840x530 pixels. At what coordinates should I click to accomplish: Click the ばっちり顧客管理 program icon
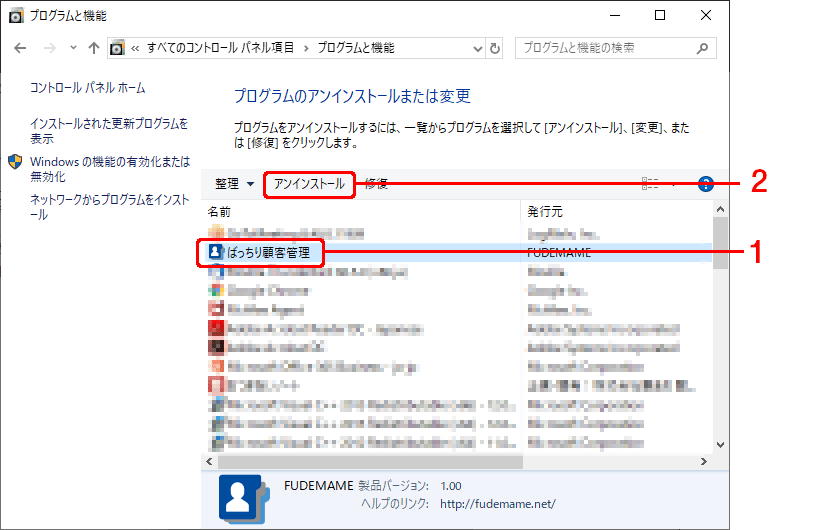(215, 251)
